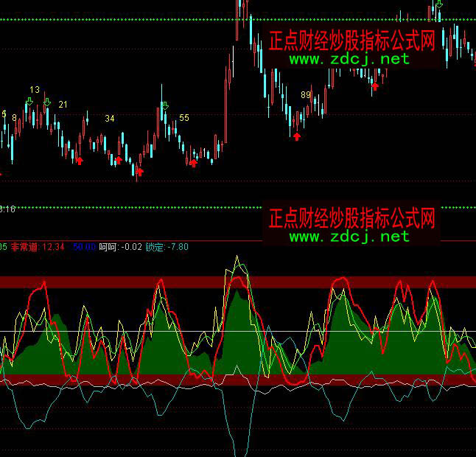This screenshot has width=476, height=457.
Task: Open the upper www.zdcj.net link
Action: (x=349, y=59)
